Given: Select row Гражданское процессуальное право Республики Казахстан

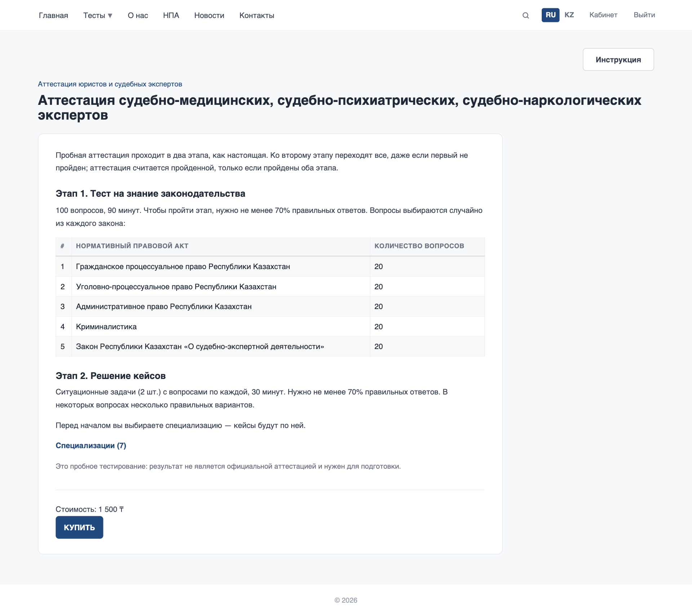Looking at the screenshot, I should tap(270, 267).
